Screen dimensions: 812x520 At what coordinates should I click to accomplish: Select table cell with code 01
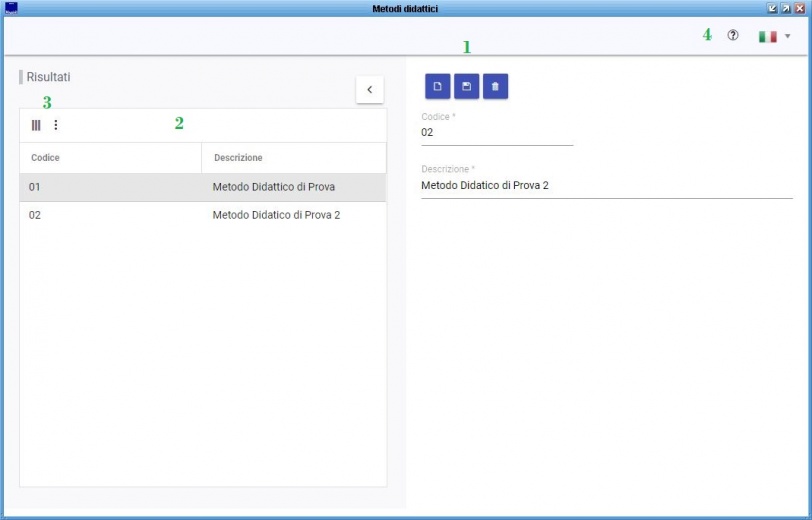[110, 187]
